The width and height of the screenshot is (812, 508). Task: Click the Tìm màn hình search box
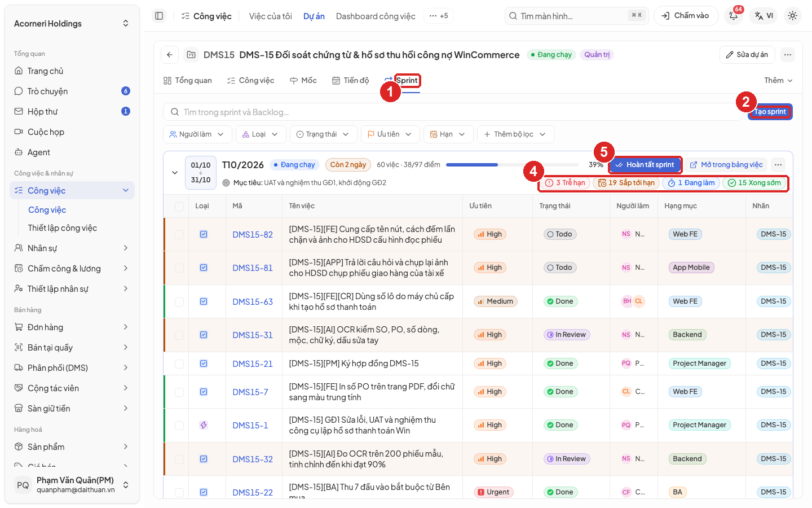pos(576,16)
